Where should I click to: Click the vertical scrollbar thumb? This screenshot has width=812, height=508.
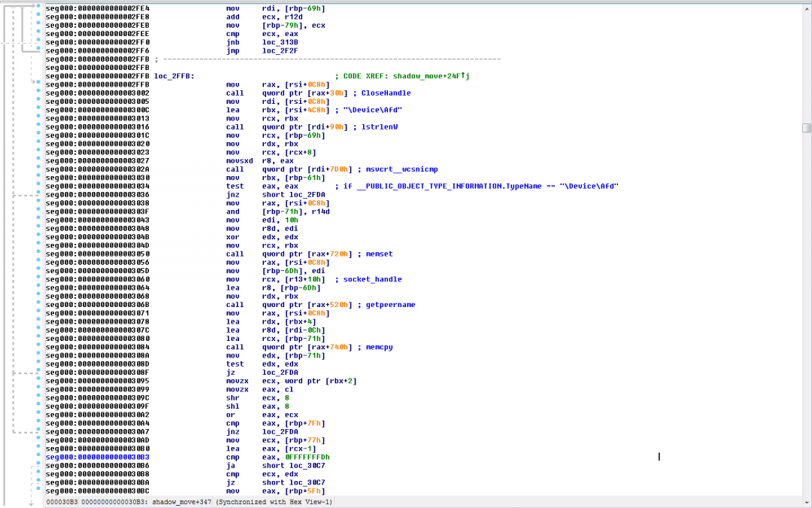tap(806, 127)
